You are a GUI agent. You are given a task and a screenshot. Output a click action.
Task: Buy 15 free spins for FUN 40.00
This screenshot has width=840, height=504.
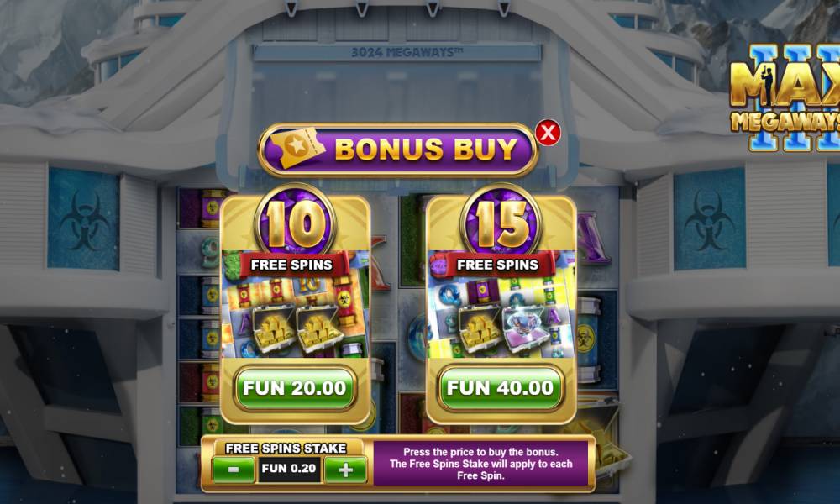(x=500, y=388)
